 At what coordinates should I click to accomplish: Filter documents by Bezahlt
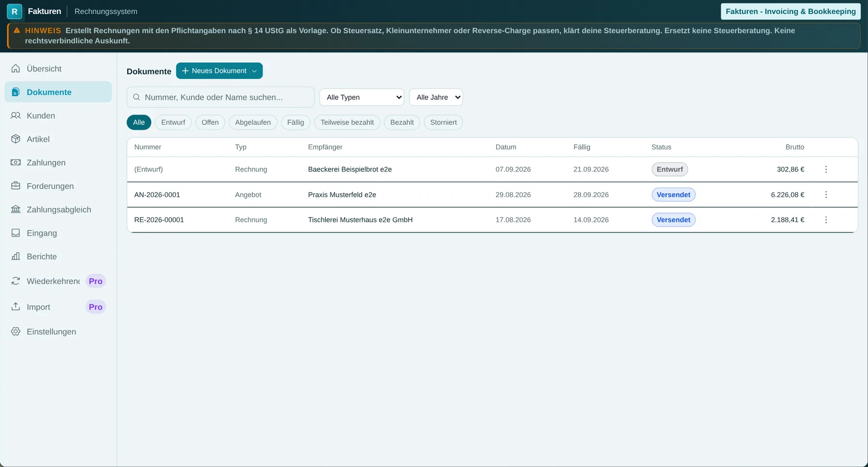[402, 122]
